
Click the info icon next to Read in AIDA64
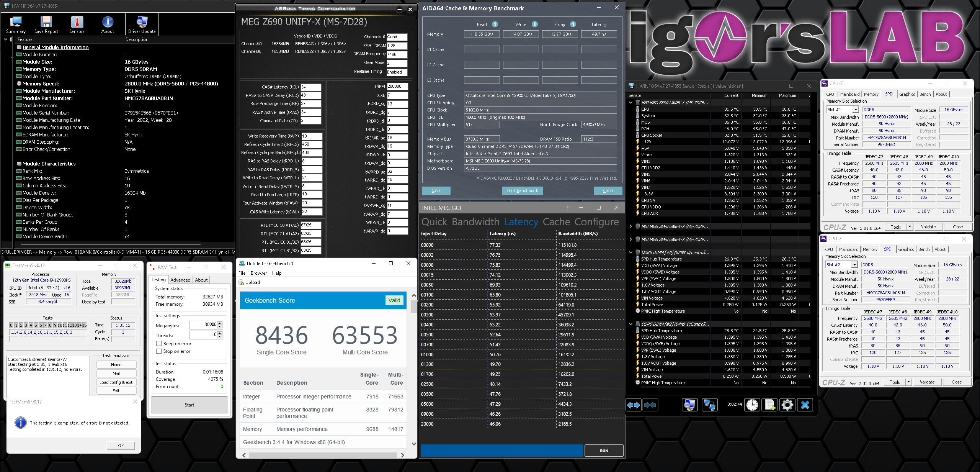tap(495, 24)
